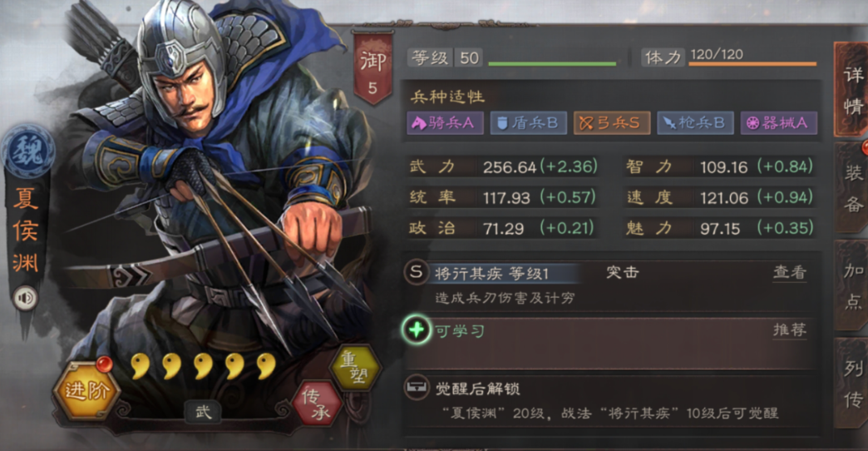Click the 推荐 recommend link

click(x=789, y=330)
